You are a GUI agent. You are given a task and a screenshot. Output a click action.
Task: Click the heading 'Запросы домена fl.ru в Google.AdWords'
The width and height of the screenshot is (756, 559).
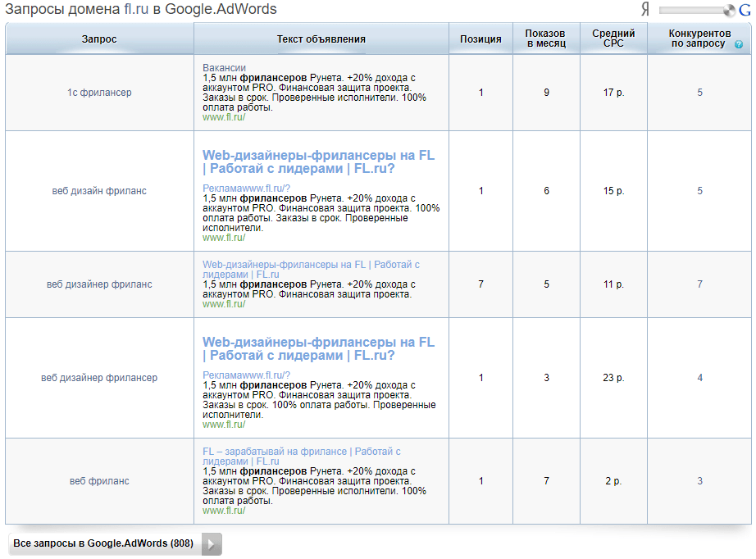(141, 9)
